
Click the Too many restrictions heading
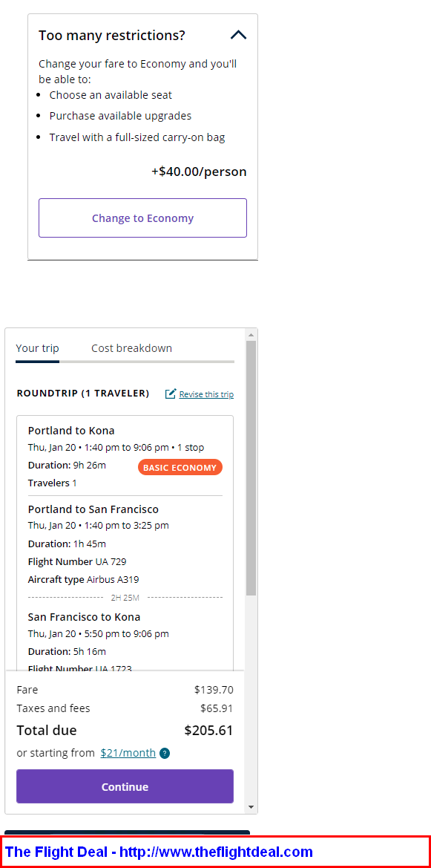click(112, 36)
